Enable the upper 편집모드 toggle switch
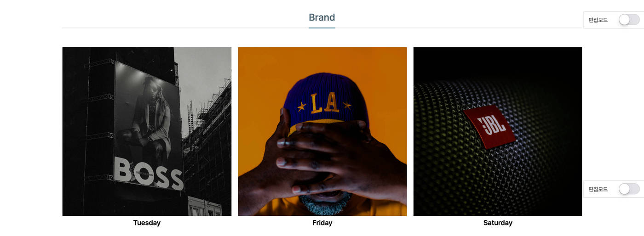The width and height of the screenshot is (644, 236). pyautogui.click(x=629, y=20)
